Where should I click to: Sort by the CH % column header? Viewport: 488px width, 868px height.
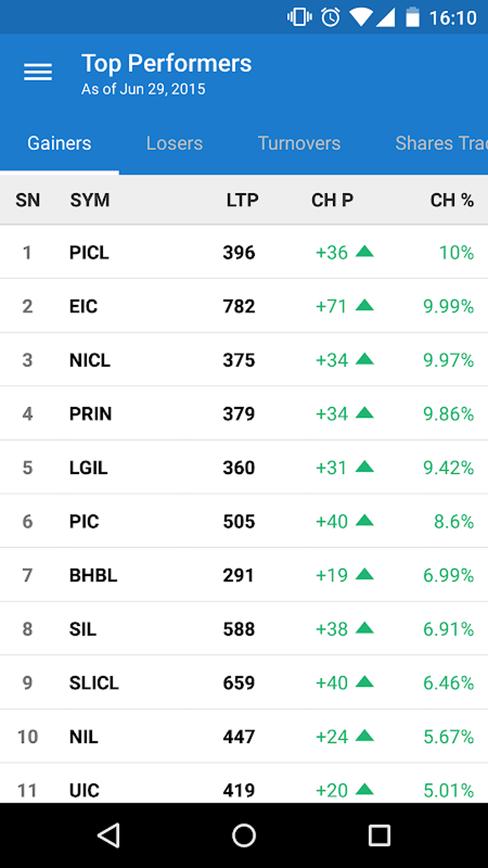(452, 200)
